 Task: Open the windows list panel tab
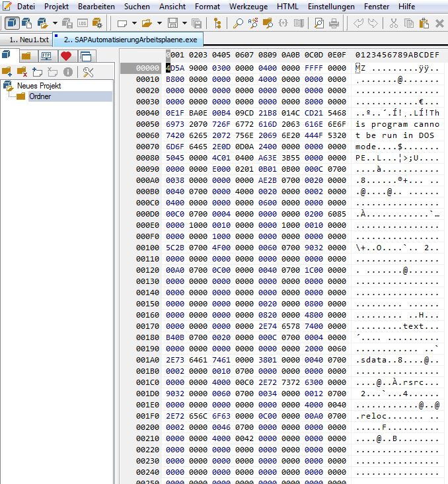pos(86,56)
